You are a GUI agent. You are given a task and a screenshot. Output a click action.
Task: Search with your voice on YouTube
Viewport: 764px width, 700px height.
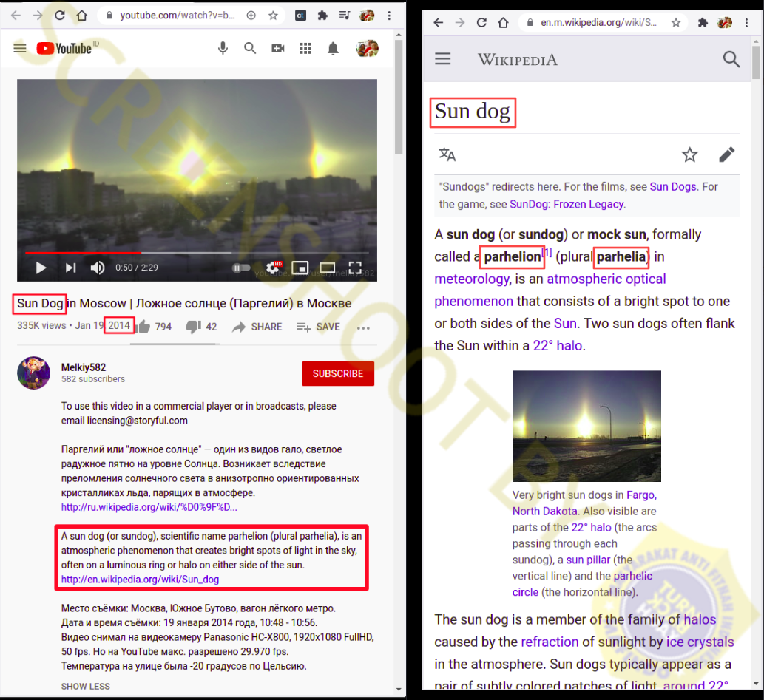point(223,48)
